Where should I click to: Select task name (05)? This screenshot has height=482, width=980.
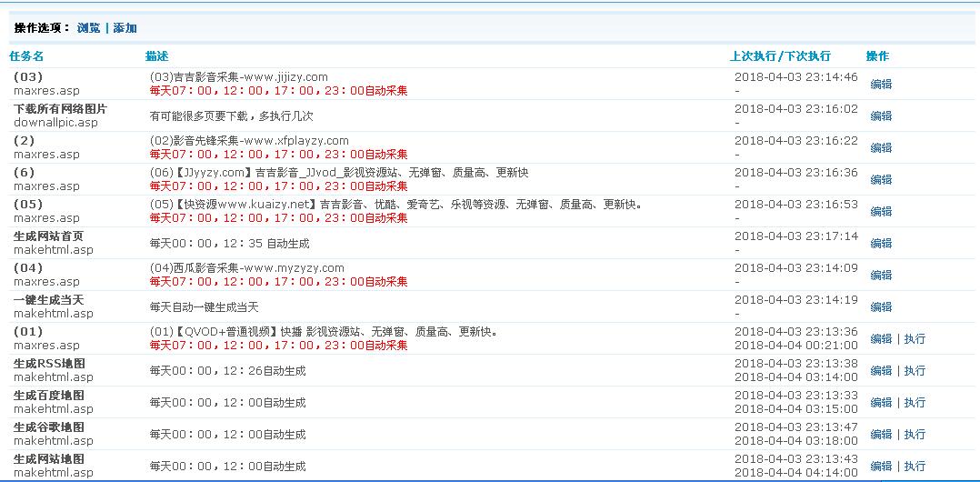(28, 205)
